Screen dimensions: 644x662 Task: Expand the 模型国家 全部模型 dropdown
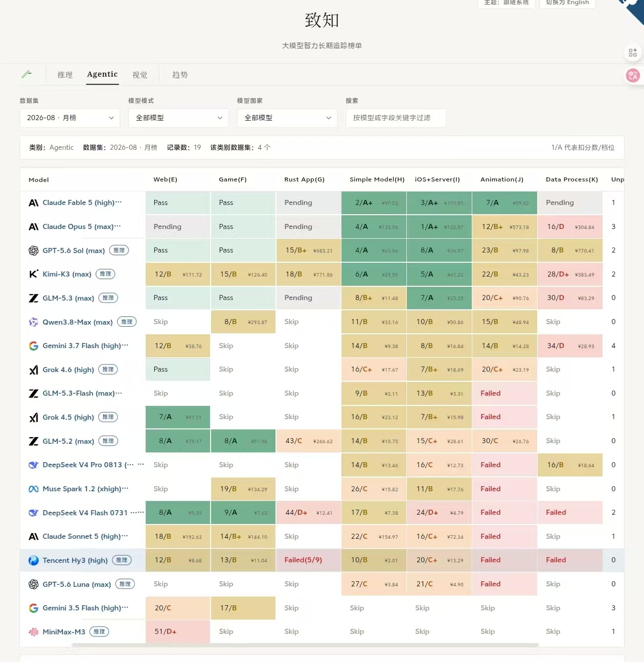(x=287, y=118)
